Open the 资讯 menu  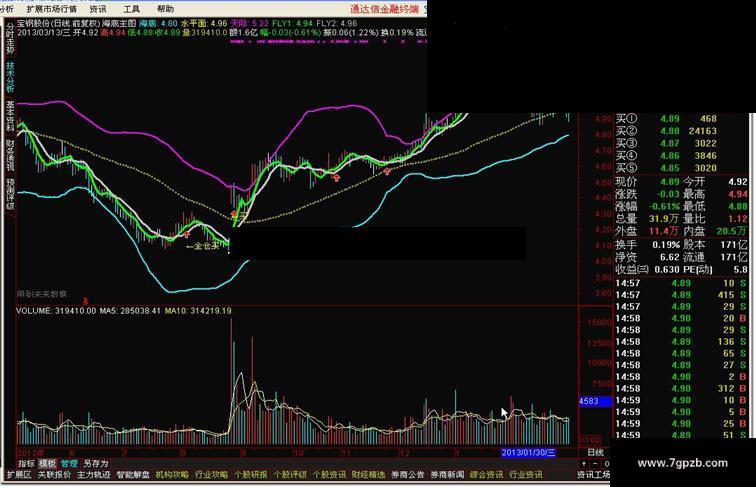click(98, 9)
